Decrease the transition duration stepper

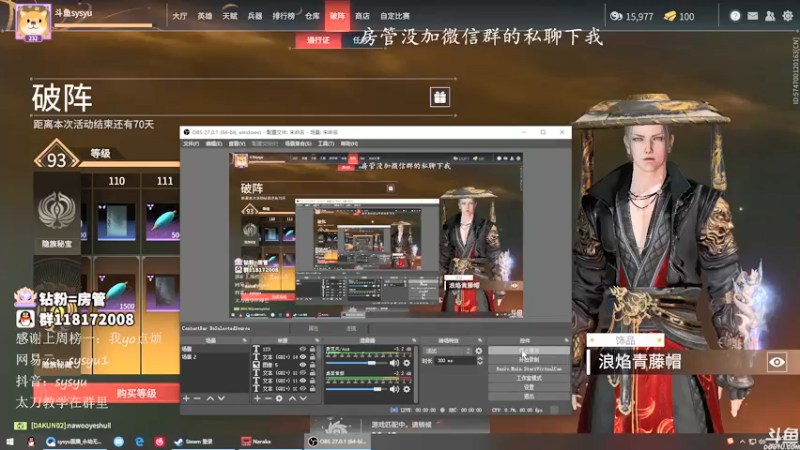click(480, 363)
